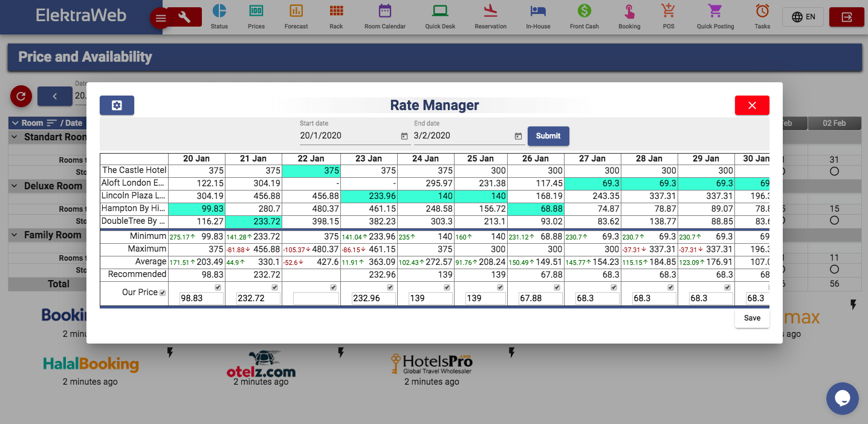Open the Quick Desk laptop icon
This screenshot has width=868, height=424.
[x=440, y=11]
